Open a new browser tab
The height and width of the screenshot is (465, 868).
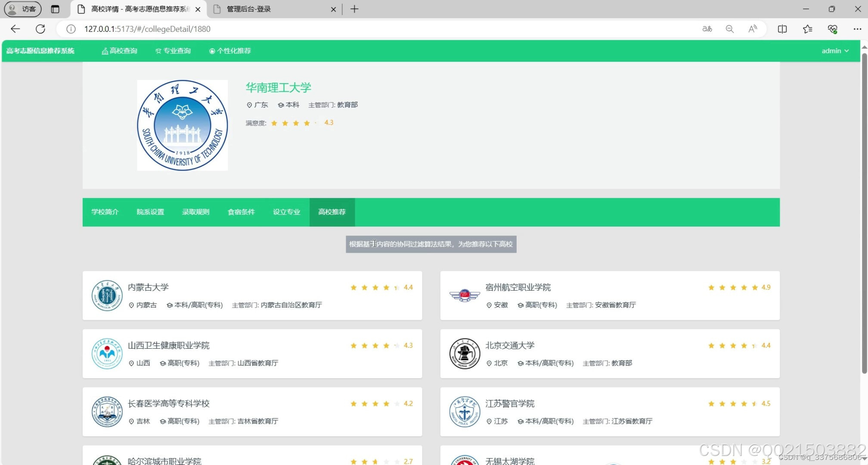[x=354, y=9]
